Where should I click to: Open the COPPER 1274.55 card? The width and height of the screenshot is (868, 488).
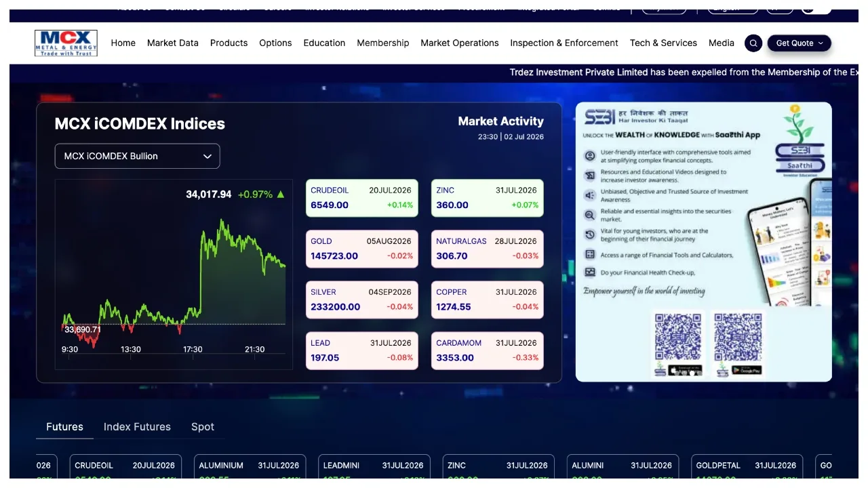(x=488, y=300)
